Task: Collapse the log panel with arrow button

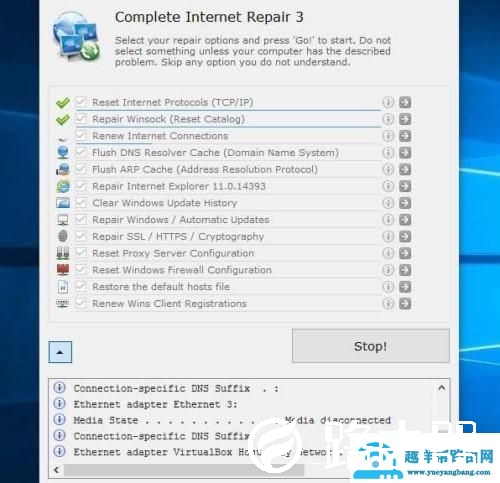Action: point(60,352)
